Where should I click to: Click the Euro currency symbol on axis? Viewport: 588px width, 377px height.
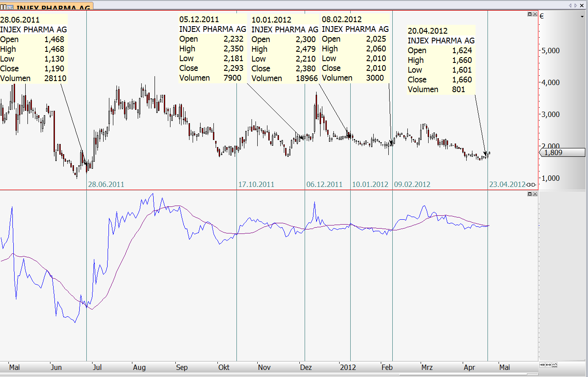coord(542,16)
